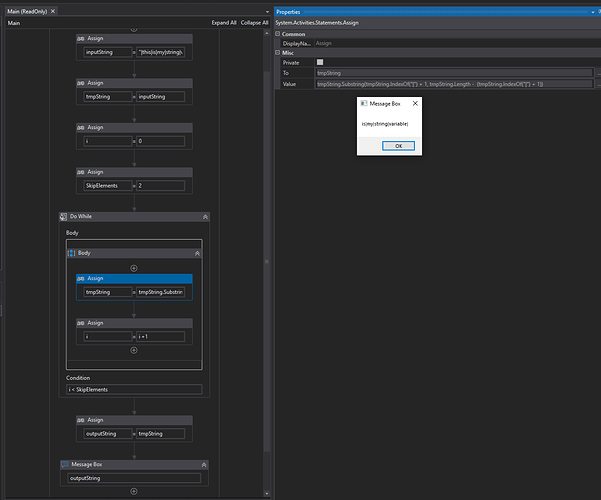This screenshot has width=601, height=500.
Task: Click the Do While activity icon
Action: pos(63,217)
